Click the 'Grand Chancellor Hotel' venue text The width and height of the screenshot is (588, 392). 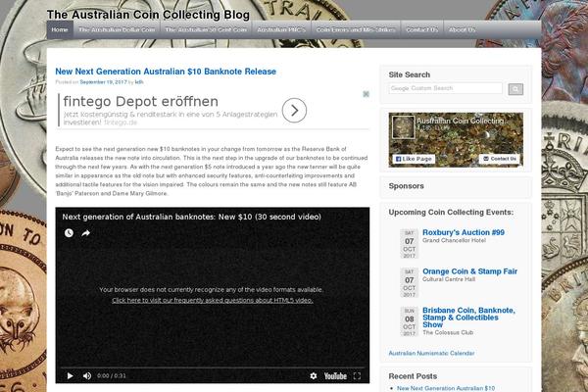click(x=454, y=240)
